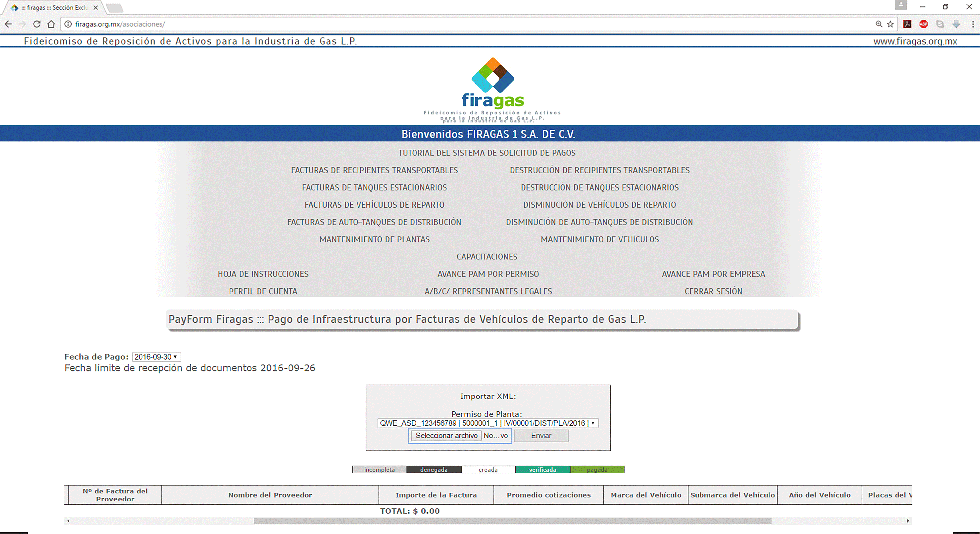Open Hoja de Instrucciones link
This screenshot has width=980, height=534.
tap(263, 274)
